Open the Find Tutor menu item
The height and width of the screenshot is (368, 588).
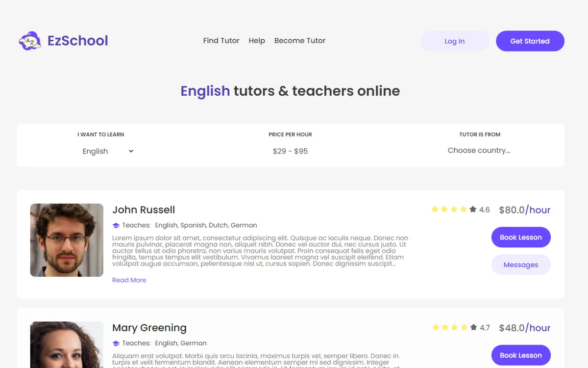tap(221, 41)
